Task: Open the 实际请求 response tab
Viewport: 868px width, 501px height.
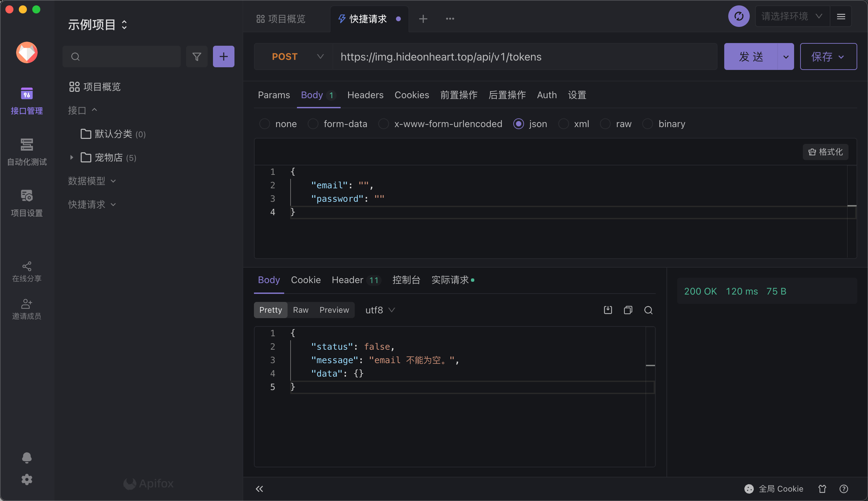Action: coord(452,280)
